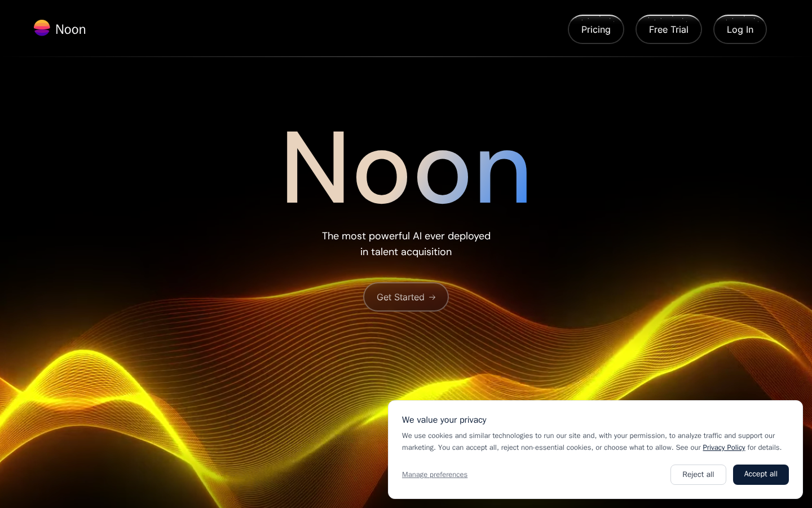Start a Free Trial from header
This screenshot has width=812, height=508.
668,29
